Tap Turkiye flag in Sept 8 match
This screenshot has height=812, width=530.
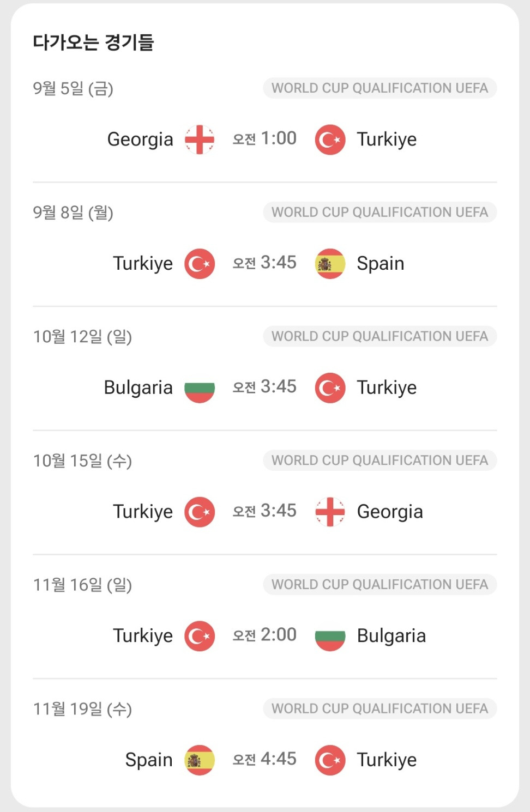[x=200, y=264]
